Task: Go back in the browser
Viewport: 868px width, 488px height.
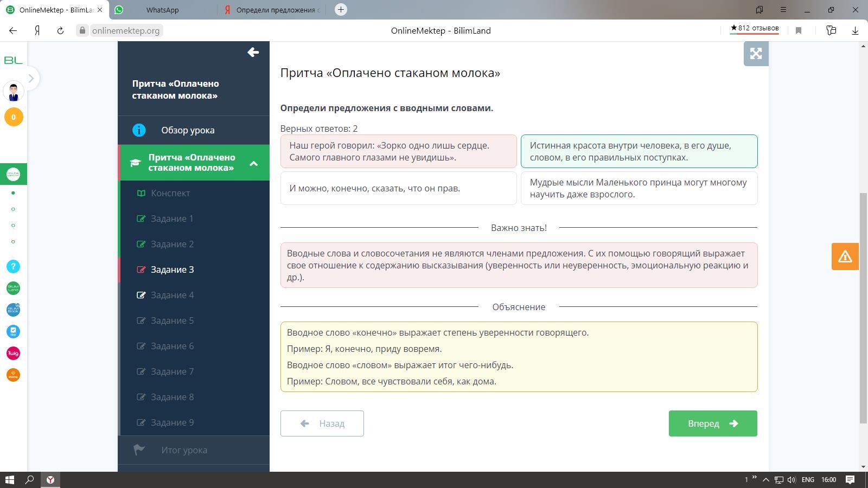Action: coord(13,31)
